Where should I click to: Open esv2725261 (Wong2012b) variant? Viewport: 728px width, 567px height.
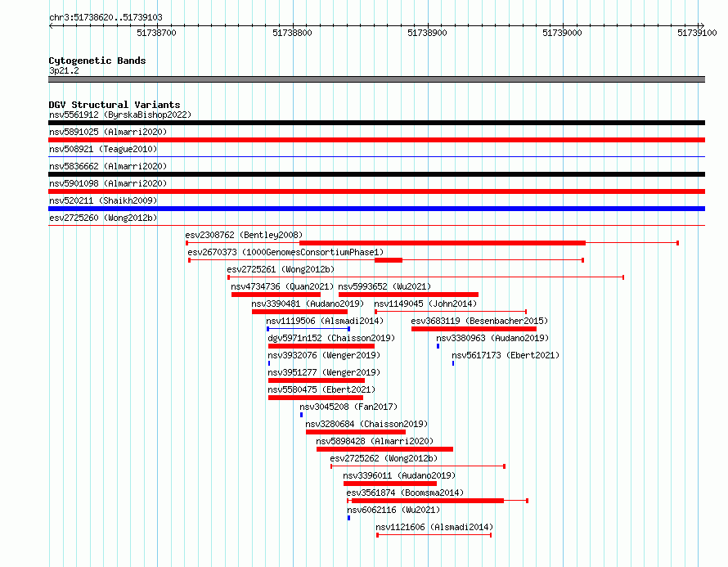[281, 269]
